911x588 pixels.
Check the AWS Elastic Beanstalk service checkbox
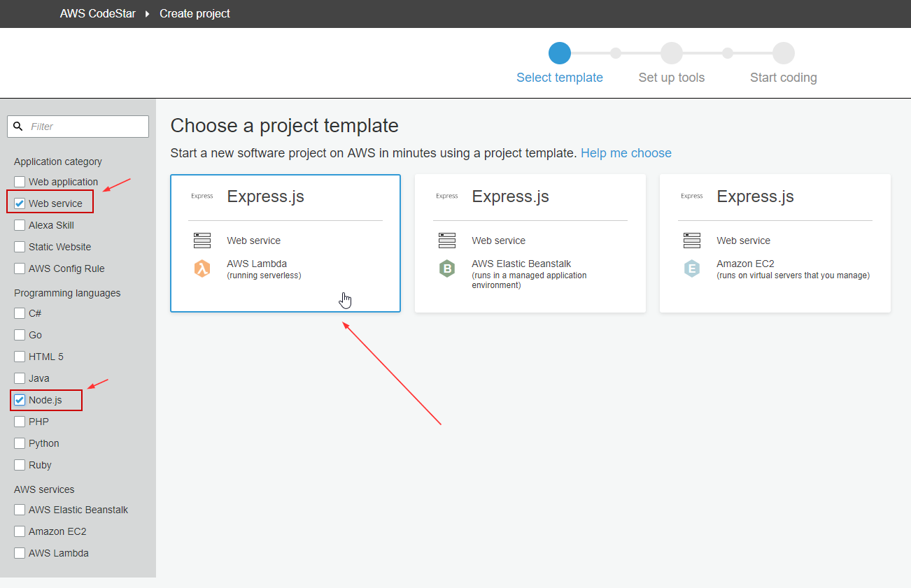(20, 510)
